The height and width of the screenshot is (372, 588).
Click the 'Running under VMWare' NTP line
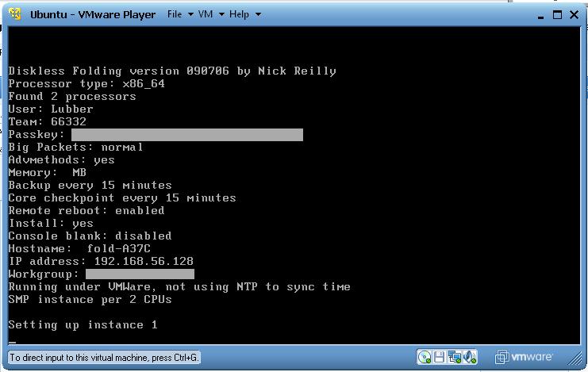(179, 287)
